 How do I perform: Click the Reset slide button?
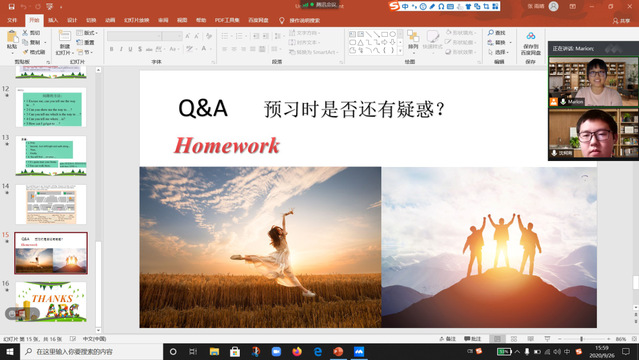point(86,42)
